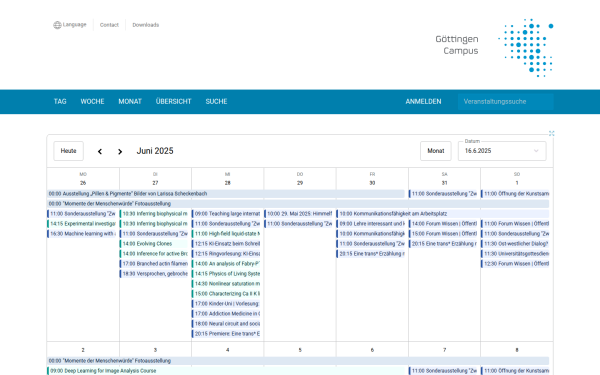This screenshot has width=600, height=375.
Task: Open 10:30 Inferring biophysical m first entry
Action: [154, 214]
